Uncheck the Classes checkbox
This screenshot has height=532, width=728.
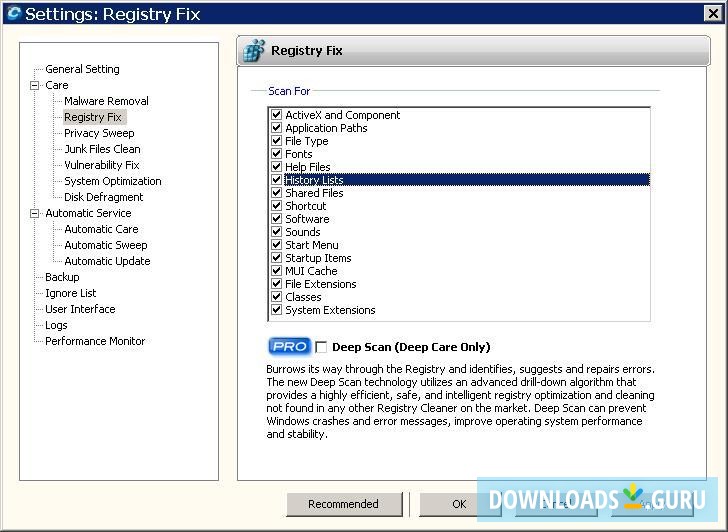coord(277,296)
